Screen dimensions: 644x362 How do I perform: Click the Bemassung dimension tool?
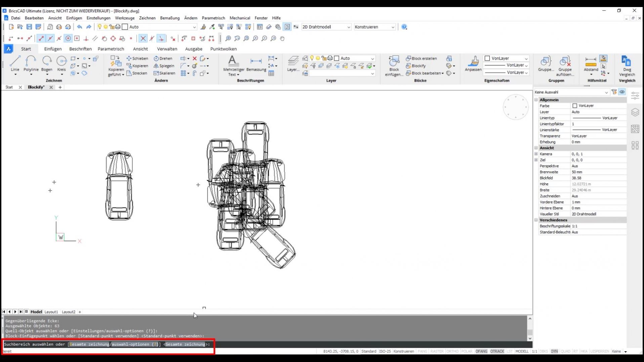coord(256,64)
